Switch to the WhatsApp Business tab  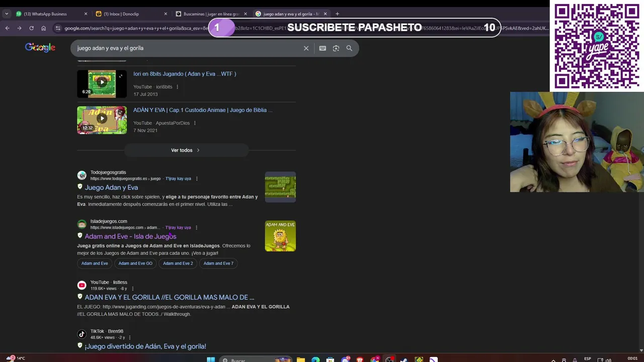pos(50,14)
